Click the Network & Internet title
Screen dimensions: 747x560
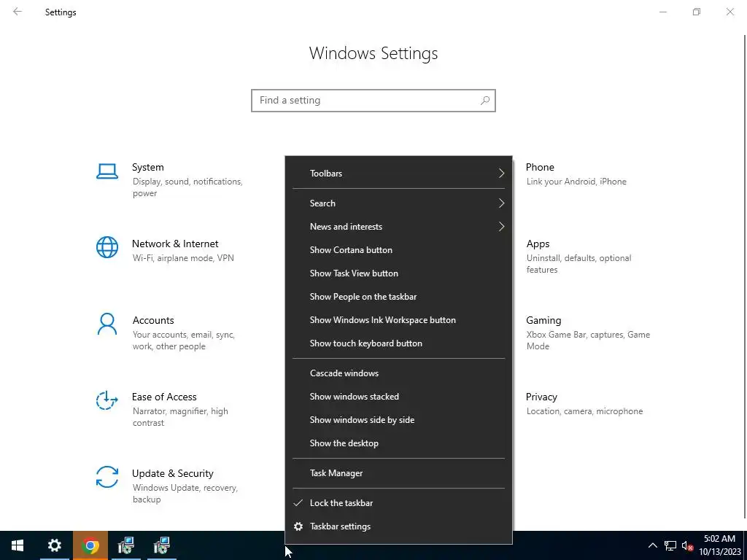(x=175, y=244)
